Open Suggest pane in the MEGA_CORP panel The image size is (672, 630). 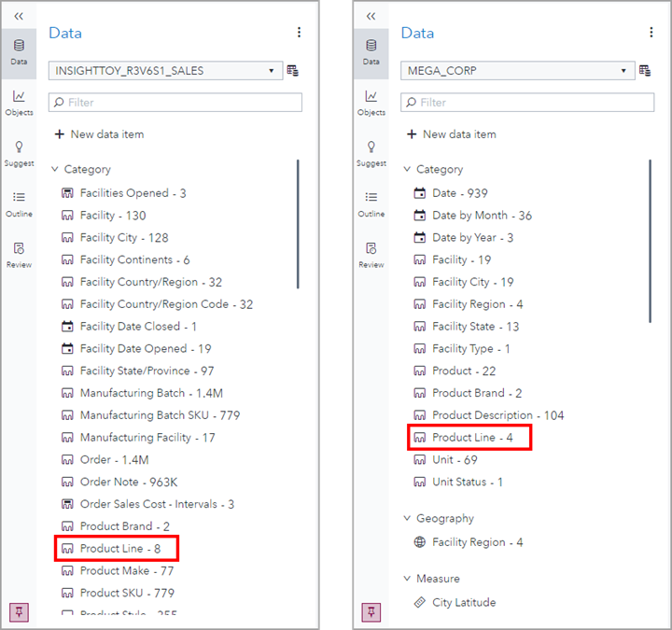(x=371, y=154)
